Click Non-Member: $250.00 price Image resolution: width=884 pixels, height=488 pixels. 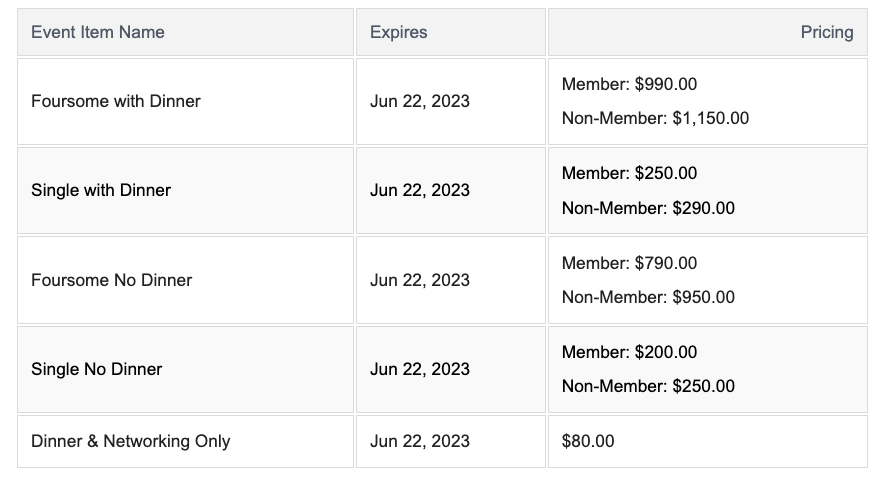(648, 386)
